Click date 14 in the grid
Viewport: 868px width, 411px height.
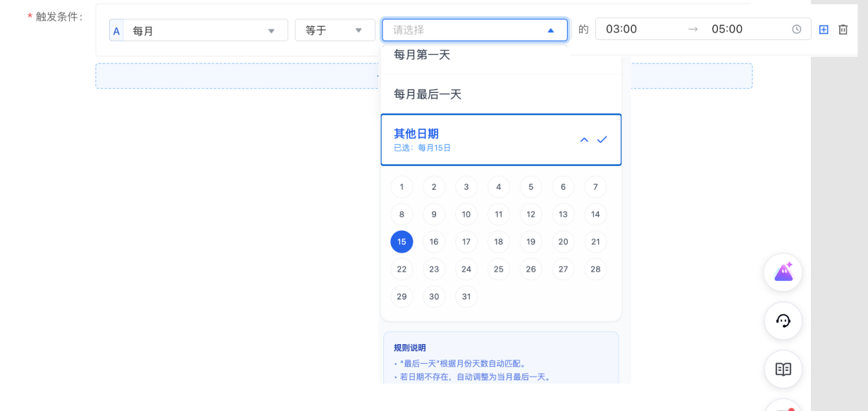tap(595, 215)
